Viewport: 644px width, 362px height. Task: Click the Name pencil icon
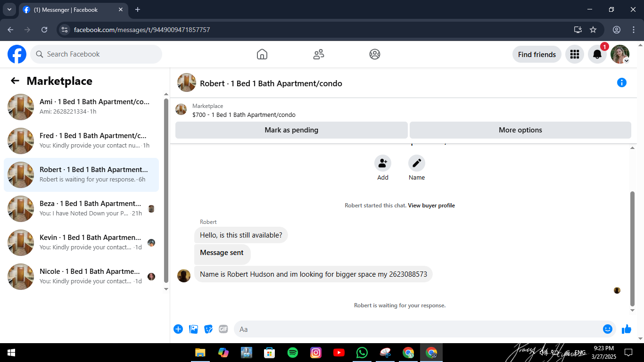[417, 163]
